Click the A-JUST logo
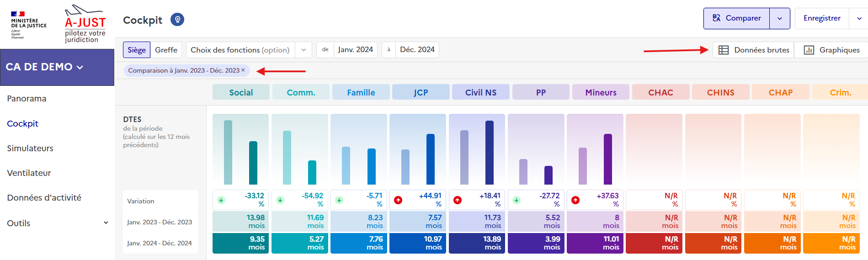The image size is (868, 260). (x=85, y=24)
